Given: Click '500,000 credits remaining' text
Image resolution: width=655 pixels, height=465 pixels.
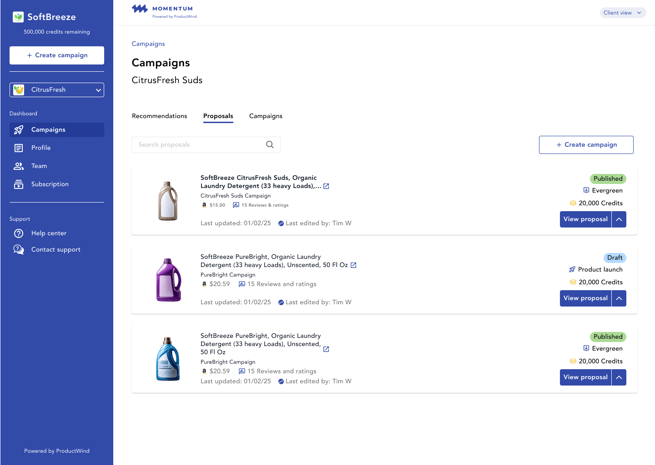Looking at the screenshot, I should [x=57, y=32].
